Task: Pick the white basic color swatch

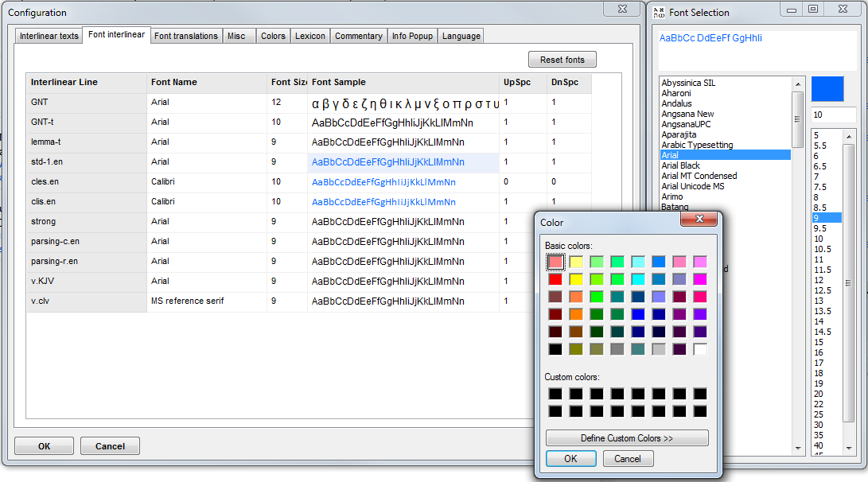Action: (700, 349)
